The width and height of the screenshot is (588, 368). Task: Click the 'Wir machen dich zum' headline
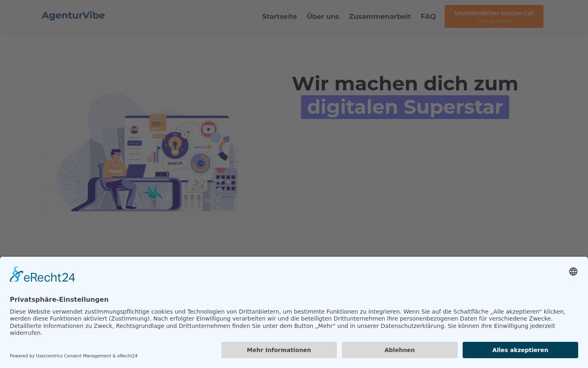[x=405, y=83]
